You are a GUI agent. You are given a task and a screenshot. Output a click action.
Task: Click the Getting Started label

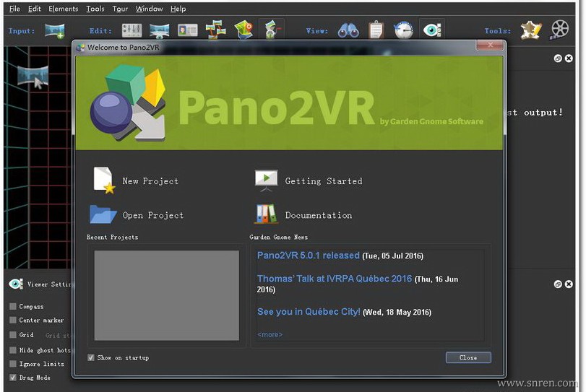tap(324, 181)
